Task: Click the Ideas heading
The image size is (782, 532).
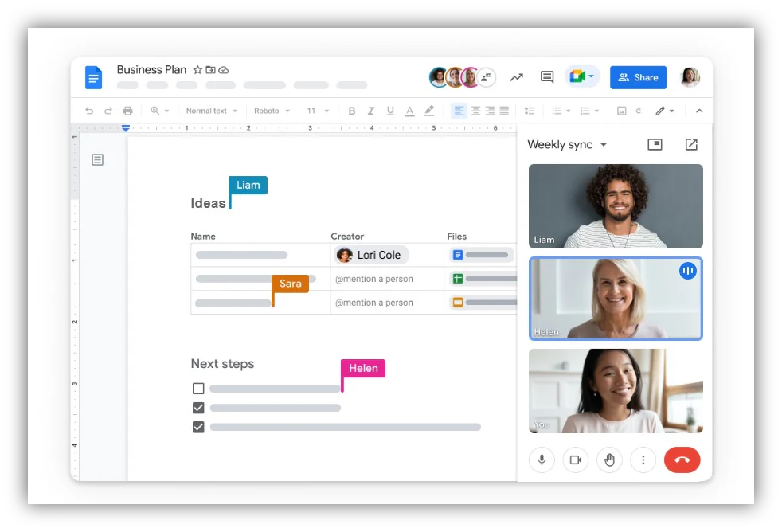Action: 208,203
